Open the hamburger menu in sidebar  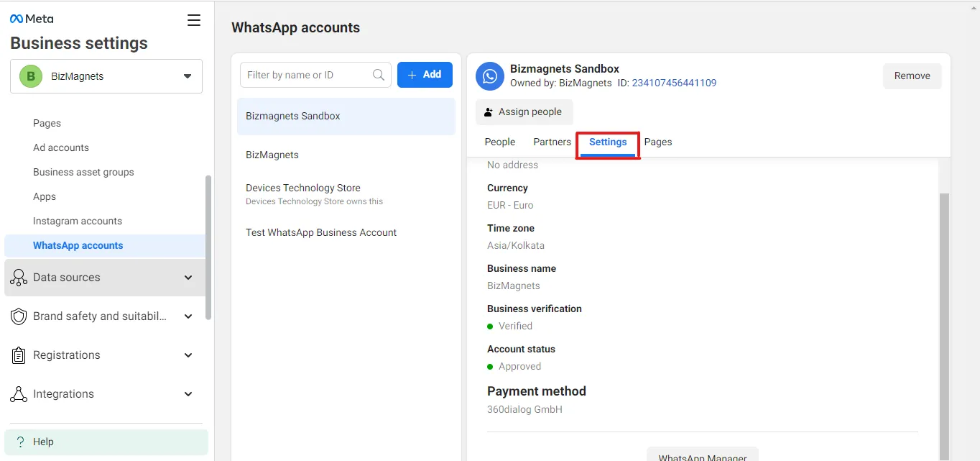[x=194, y=20]
